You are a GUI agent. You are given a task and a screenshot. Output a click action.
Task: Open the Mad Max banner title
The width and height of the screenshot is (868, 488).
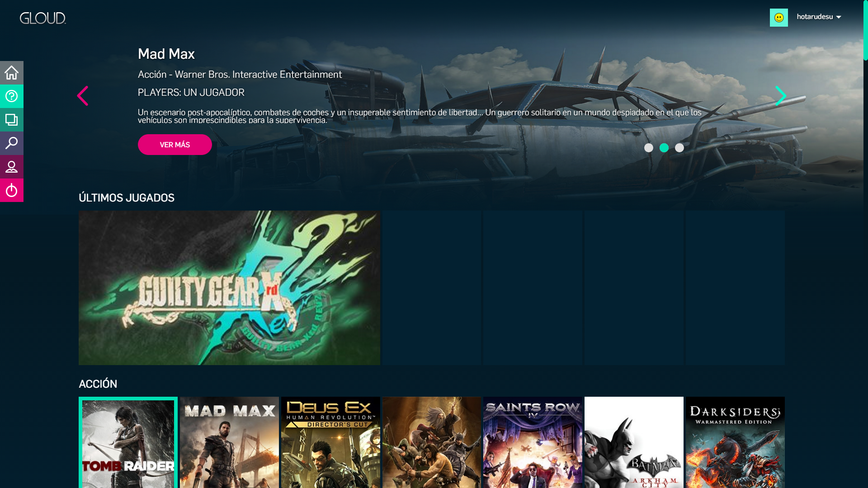(x=166, y=54)
